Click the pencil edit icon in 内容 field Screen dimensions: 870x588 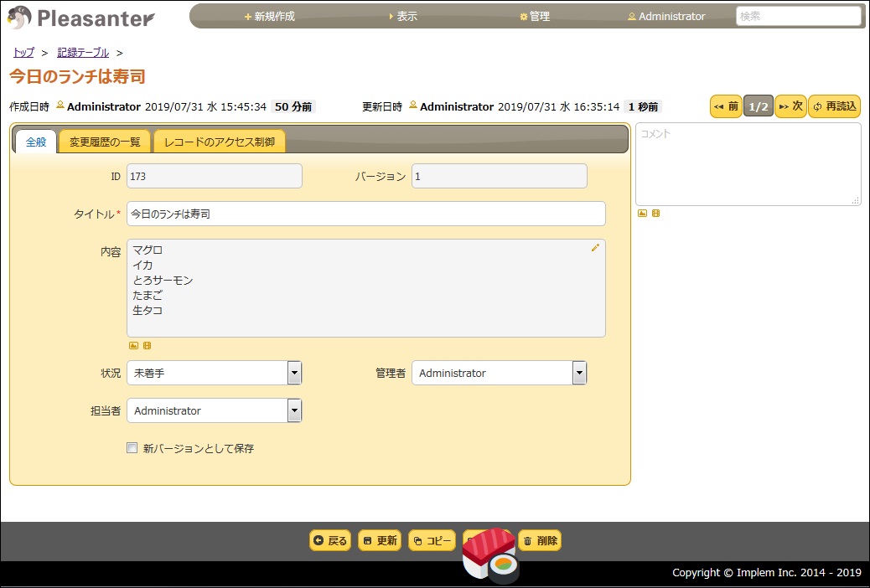coord(595,248)
